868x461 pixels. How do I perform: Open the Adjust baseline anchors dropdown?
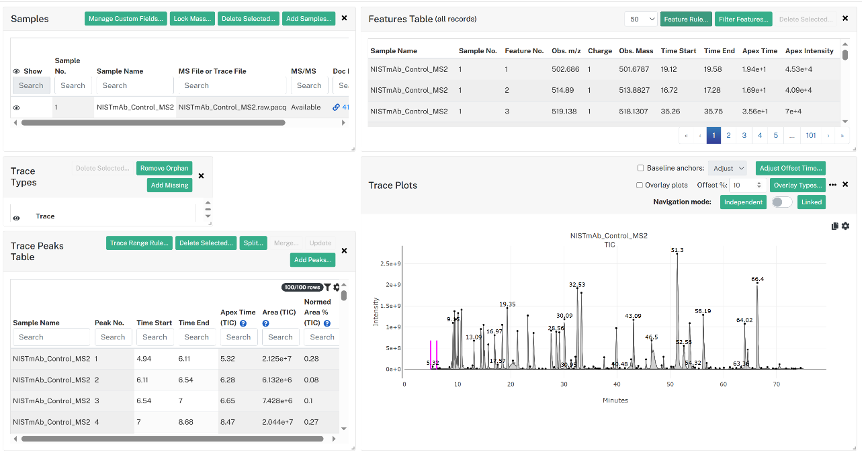coord(728,168)
